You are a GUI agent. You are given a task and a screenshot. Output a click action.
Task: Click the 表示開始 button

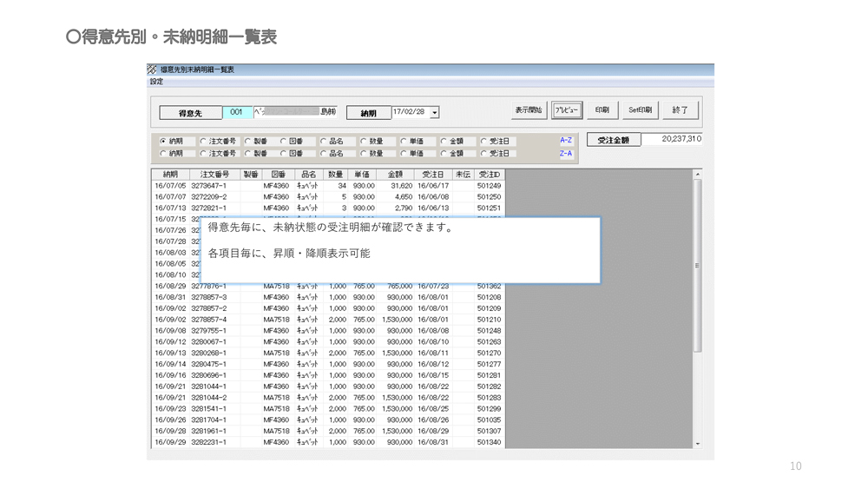coord(529,109)
